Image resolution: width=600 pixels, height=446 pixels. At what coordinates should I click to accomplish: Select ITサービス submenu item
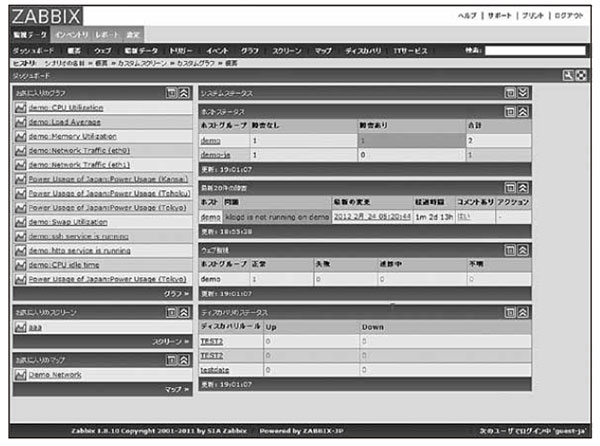410,50
